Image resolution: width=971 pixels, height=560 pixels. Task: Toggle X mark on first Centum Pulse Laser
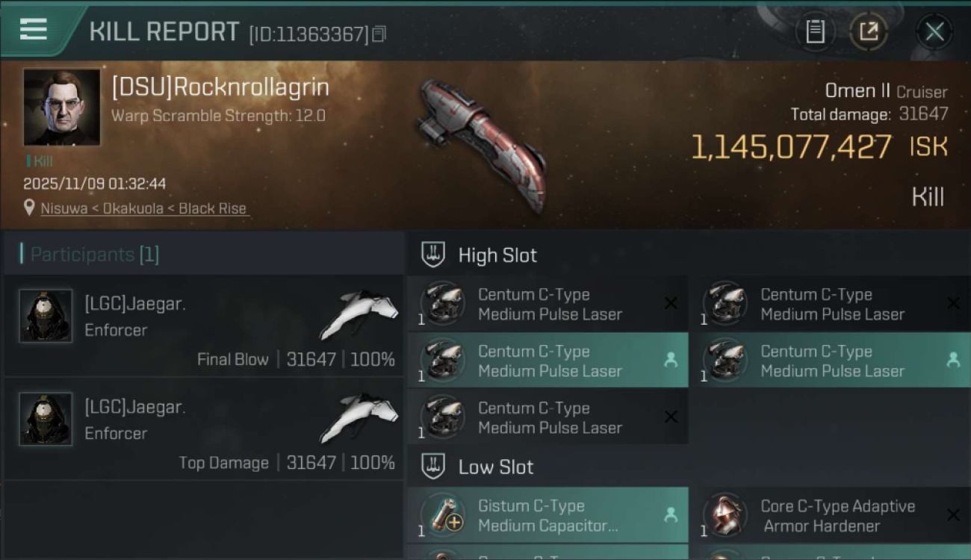tap(671, 303)
